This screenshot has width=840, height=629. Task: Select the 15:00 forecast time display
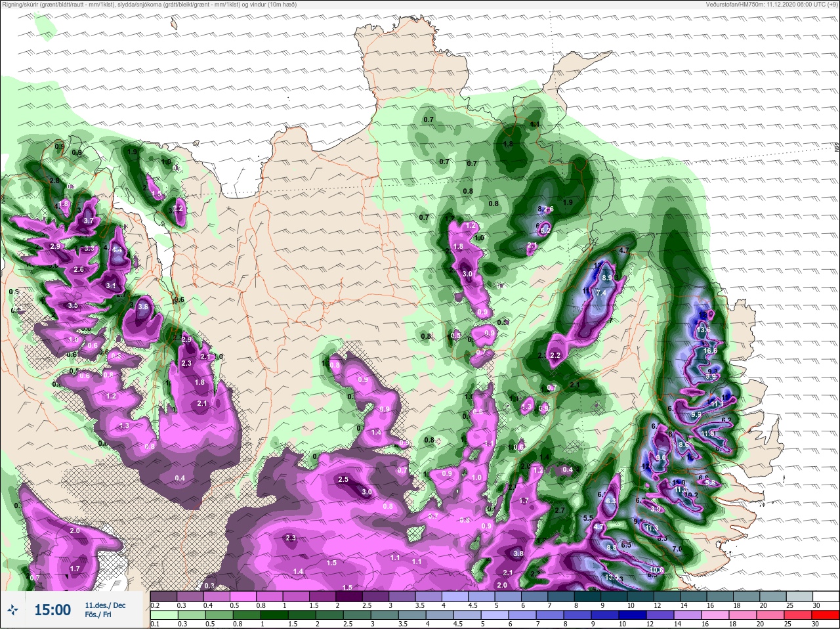tap(52, 610)
